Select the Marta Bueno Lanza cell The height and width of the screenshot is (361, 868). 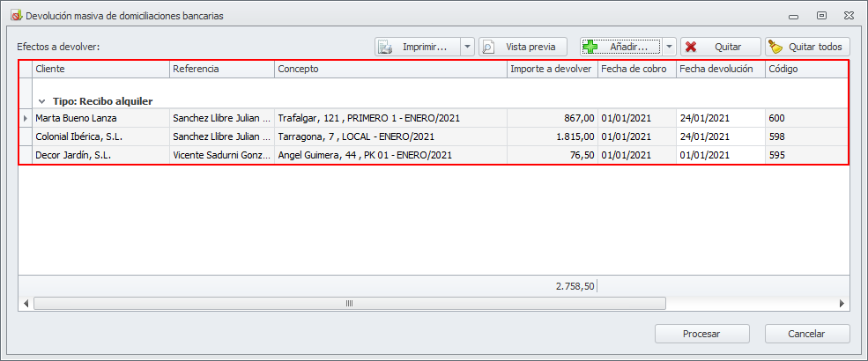(100, 118)
